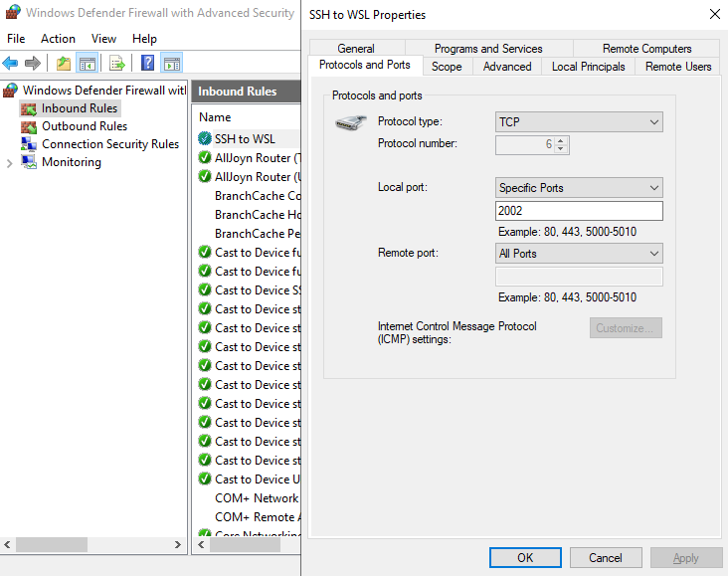Switch to the Scope tab
The height and width of the screenshot is (576, 728).
tap(448, 67)
